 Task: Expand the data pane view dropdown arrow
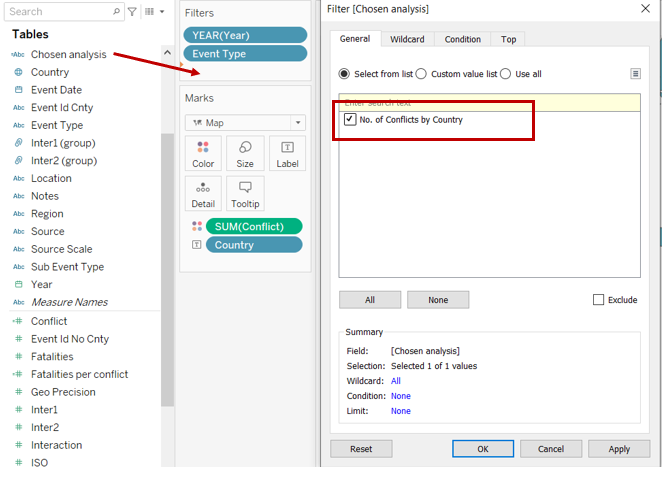click(162, 12)
